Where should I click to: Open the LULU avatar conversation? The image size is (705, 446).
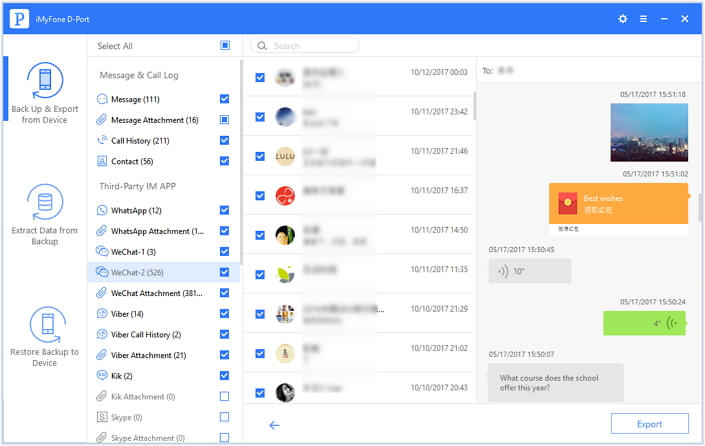[x=285, y=156]
